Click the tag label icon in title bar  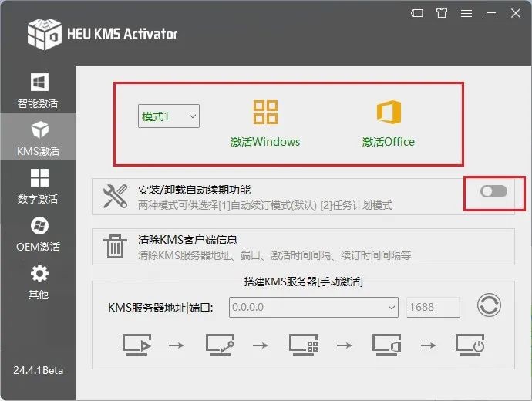pyautogui.click(x=416, y=13)
